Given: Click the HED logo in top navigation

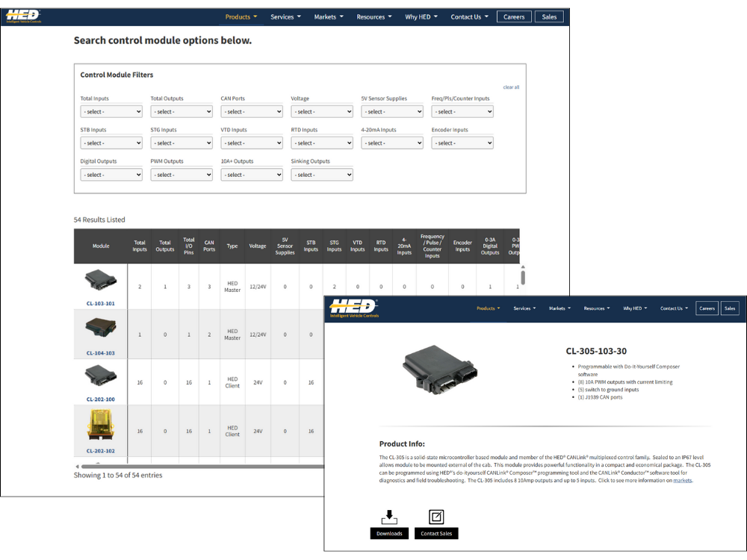Looking at the screenshot, I should 22,15.
